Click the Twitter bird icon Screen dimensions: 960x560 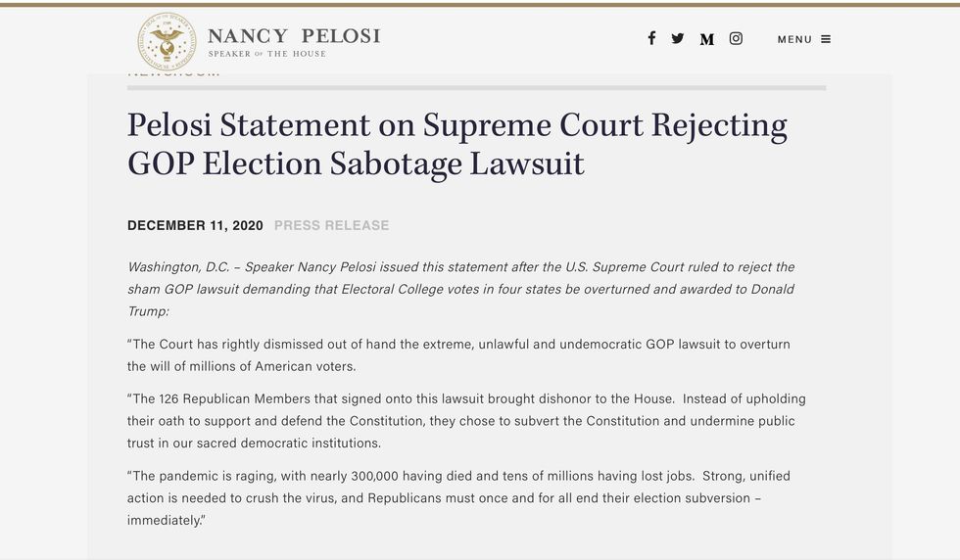point(678,38)
